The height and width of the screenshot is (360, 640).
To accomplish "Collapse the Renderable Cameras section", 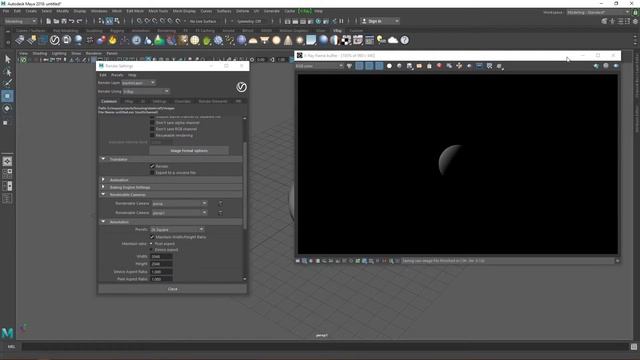I will coord(103,194).
